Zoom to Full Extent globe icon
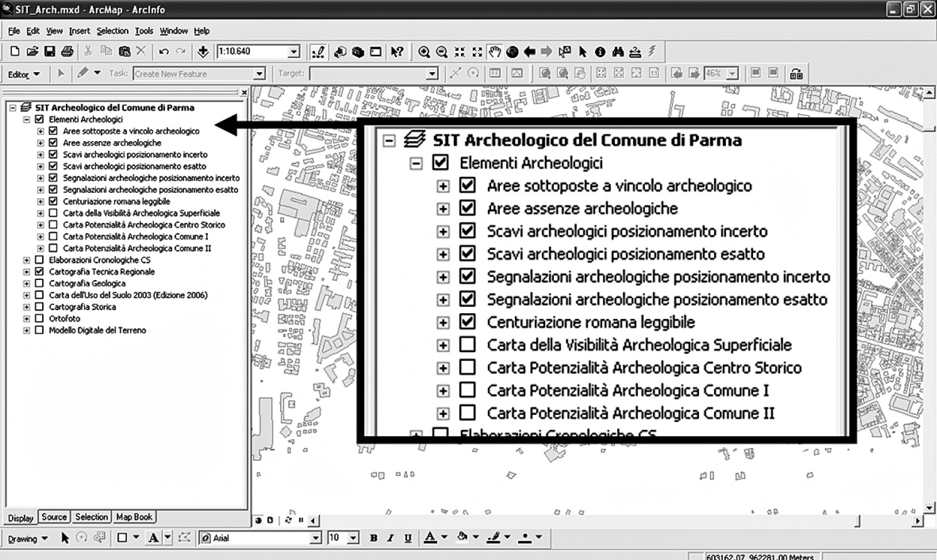Screen dimensions: 937x560 point(512,51)
